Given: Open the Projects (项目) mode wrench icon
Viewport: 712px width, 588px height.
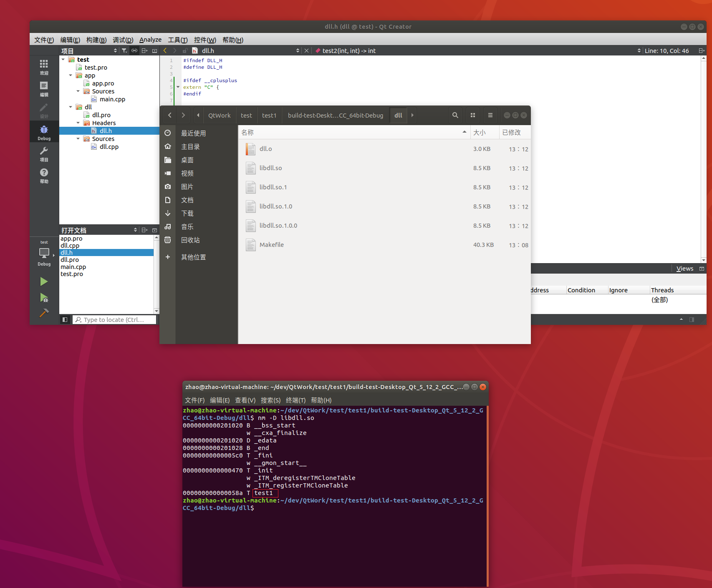Looking at the screenshot, I should click(44, 154).
